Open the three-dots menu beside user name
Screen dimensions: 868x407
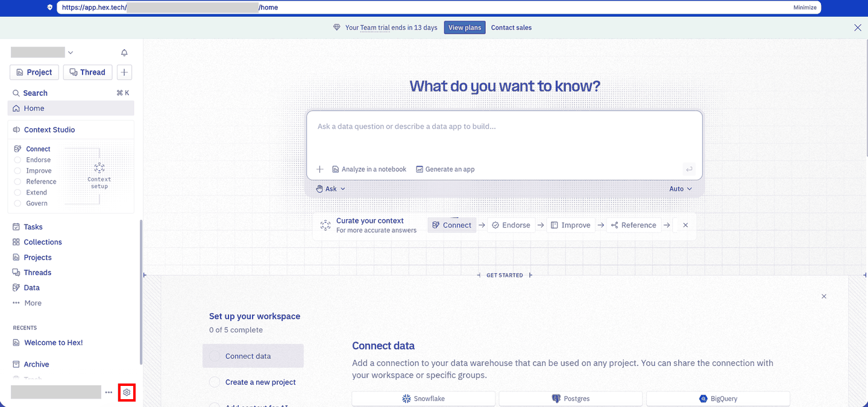[108, 393]
